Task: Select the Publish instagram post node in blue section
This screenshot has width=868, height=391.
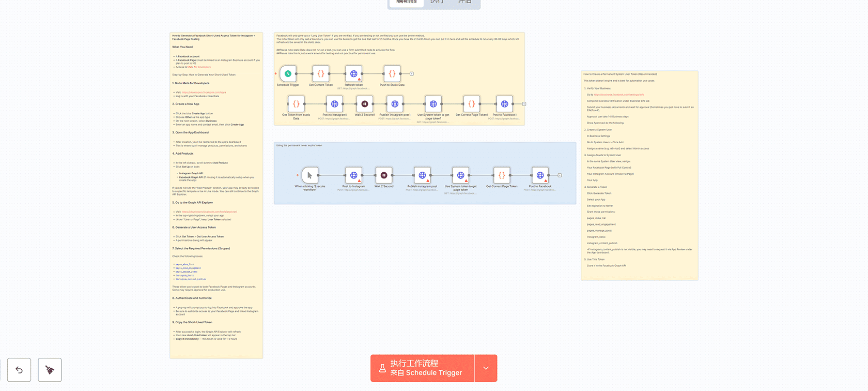Action: point(422,175)
